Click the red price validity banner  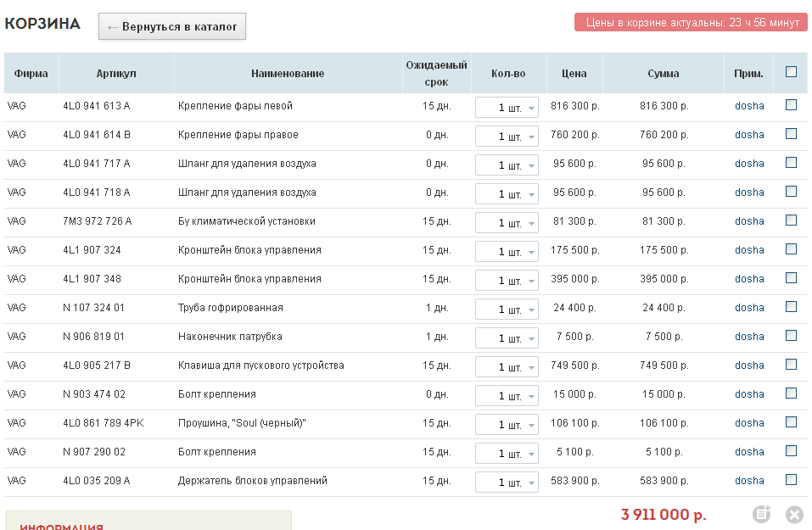pyautogui.click(x=691, y=22)
